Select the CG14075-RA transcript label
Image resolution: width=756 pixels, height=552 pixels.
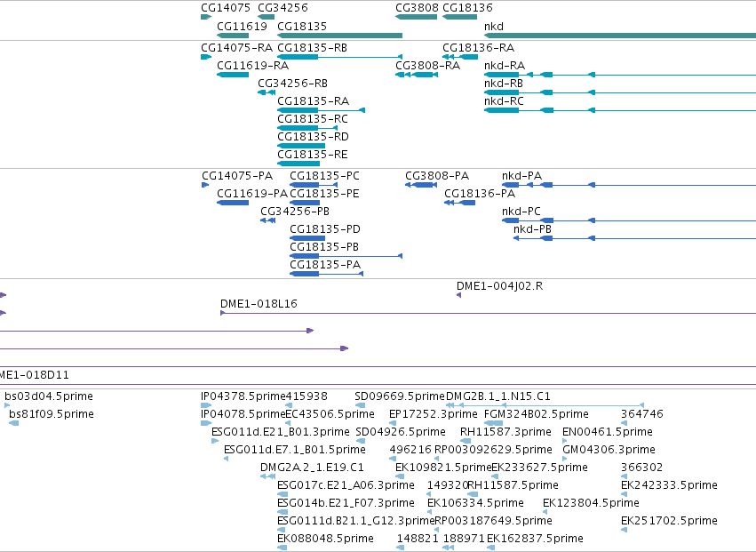coord(236,48)
